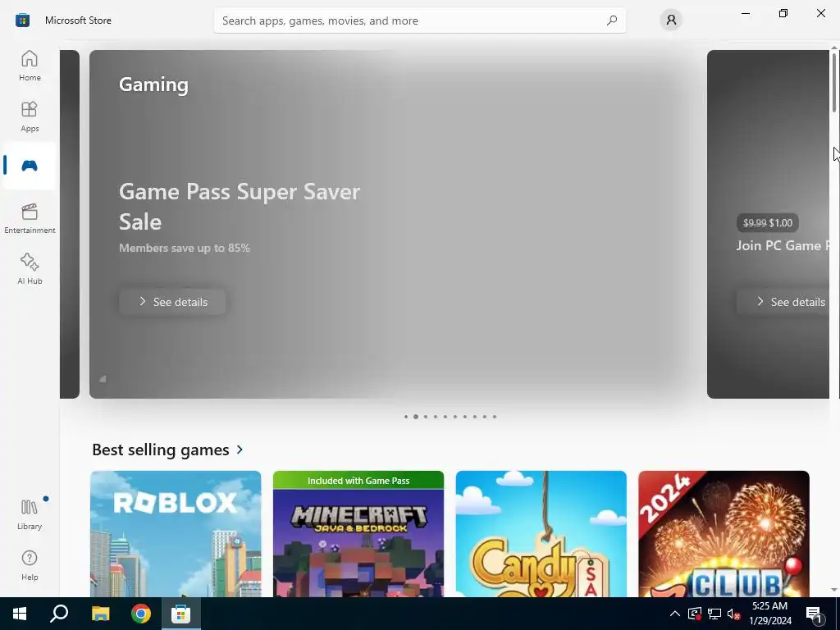Open the Best selling games heading

161,450
